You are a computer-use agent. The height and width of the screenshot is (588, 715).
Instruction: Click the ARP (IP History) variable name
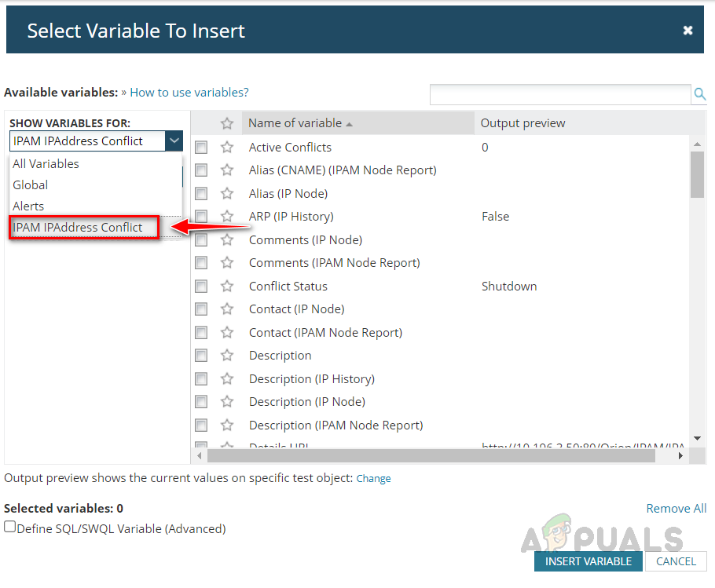point(291,217)
